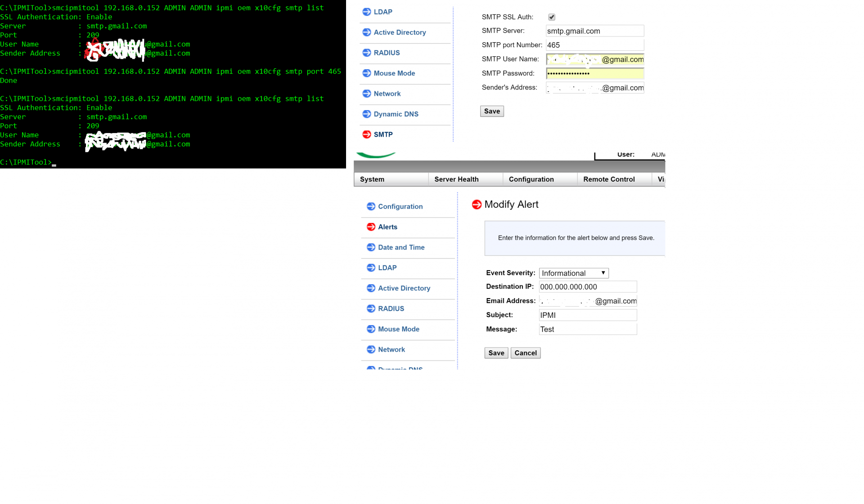
Task: Open the Date and Time link
Action: [401, 247]
